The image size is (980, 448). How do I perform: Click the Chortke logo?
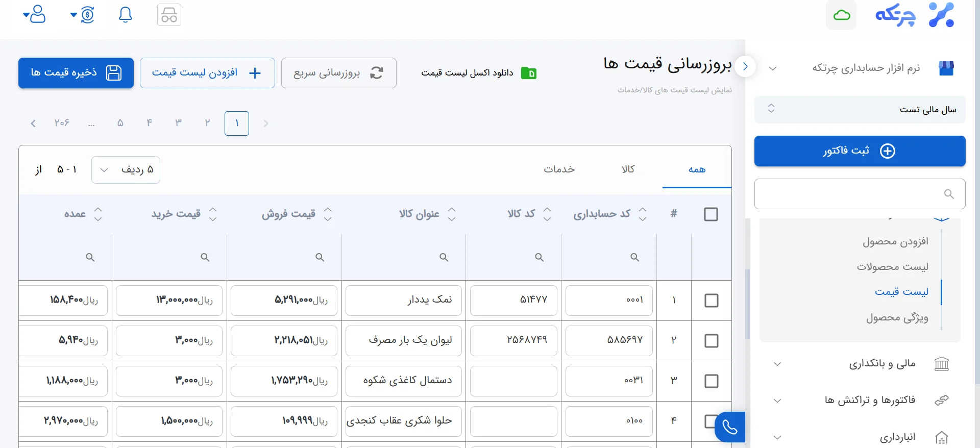915,15
